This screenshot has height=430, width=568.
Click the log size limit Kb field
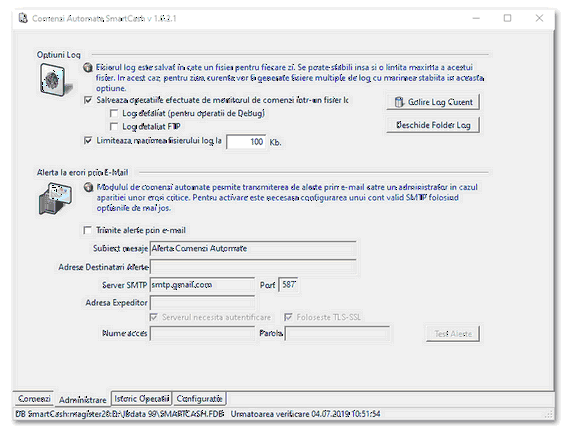point(246,142)
